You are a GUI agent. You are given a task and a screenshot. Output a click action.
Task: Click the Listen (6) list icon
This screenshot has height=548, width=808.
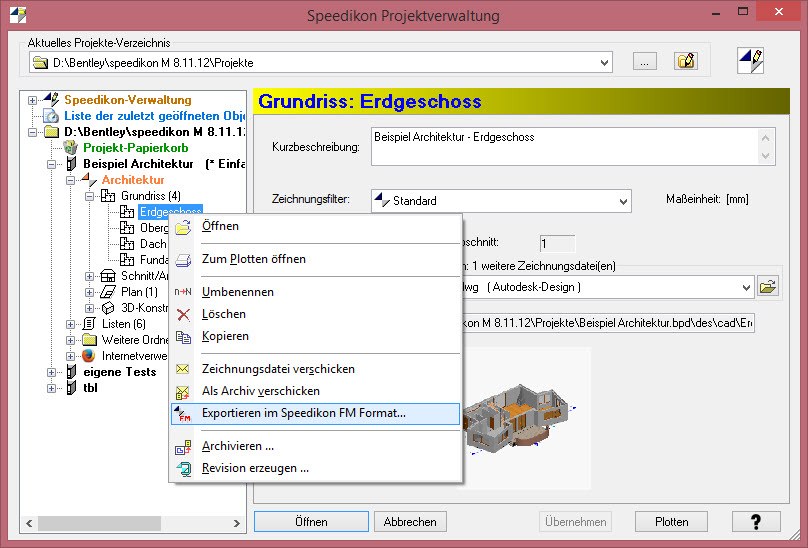[89, 324]
